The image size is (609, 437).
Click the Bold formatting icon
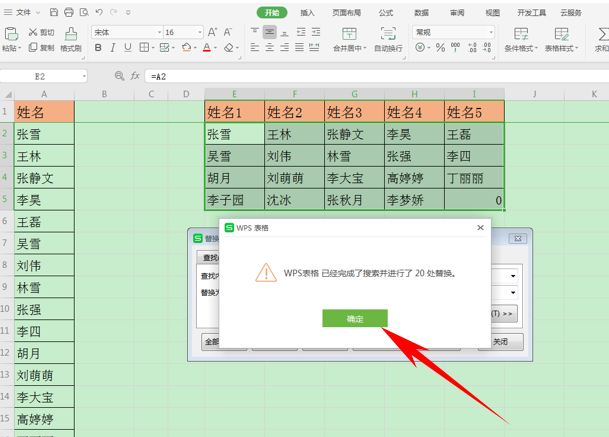tap(98, 48)
